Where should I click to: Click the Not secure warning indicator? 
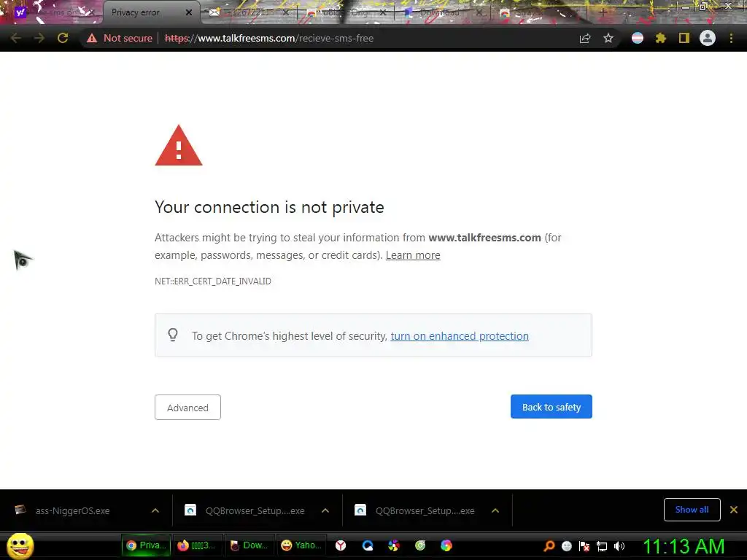pyautogui.click(x=120, y=38)
